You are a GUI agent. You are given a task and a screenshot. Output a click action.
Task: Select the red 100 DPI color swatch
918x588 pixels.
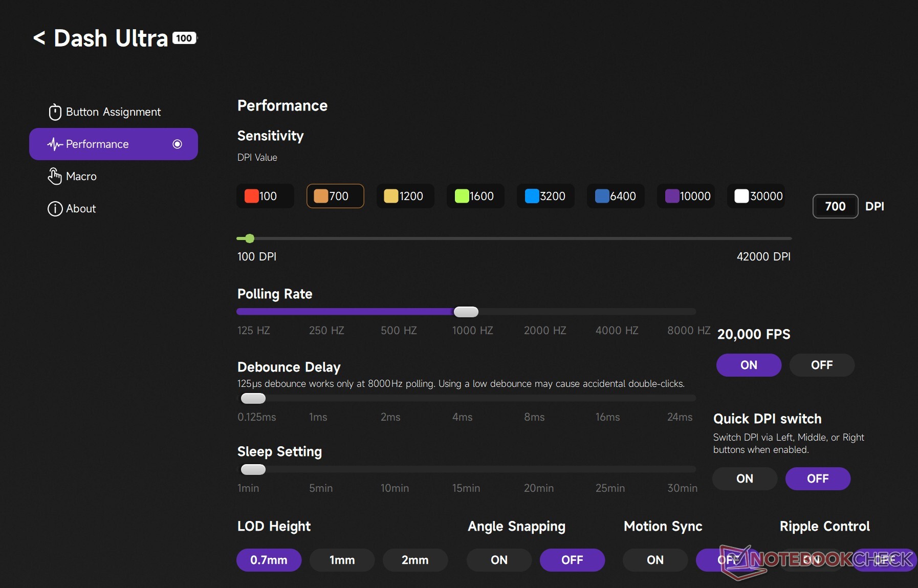click(x=251, y=196)
